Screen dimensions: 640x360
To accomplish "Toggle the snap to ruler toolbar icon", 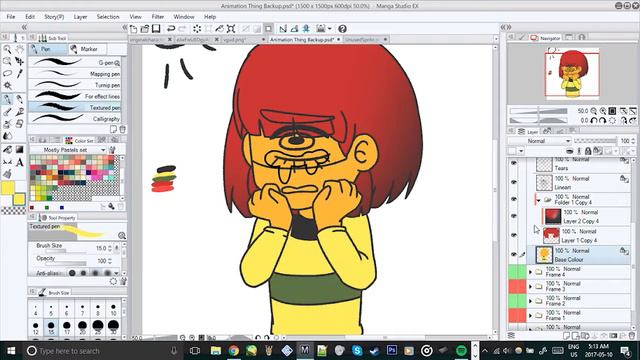I will pyautogui.click(x=283, y=29).
